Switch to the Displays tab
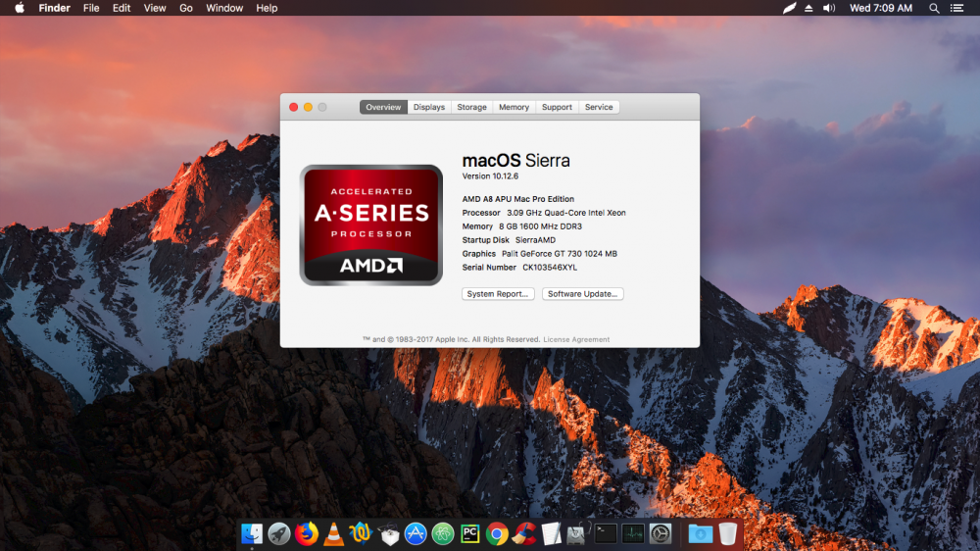Image resolution: width=980 pixels, height=551 pixels. (429, 107)
